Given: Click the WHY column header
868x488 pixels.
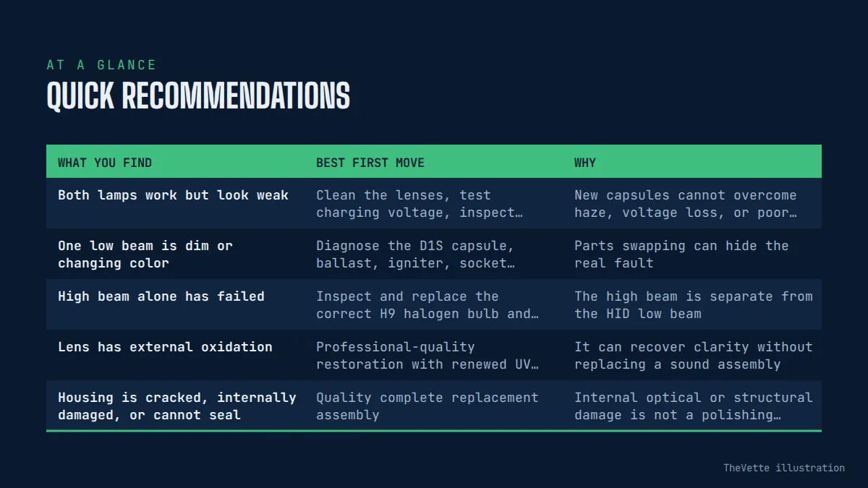Looking at the screenshot, I should (x=585, y=163).
